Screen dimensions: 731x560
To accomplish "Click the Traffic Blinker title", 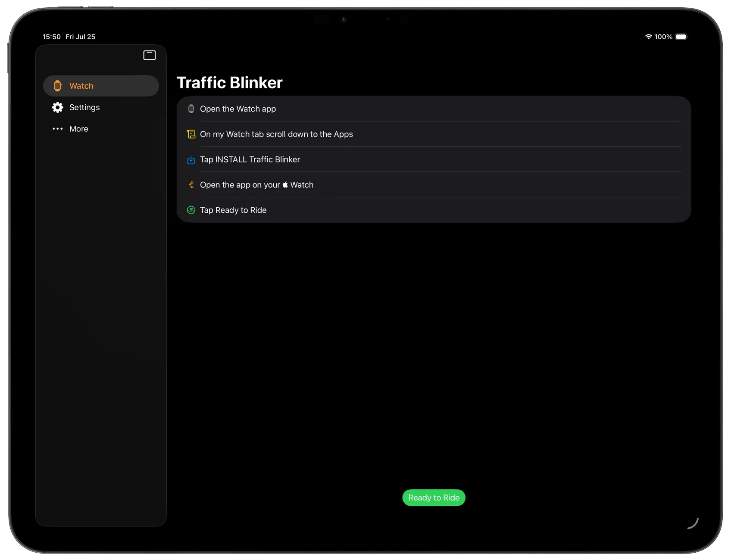I will pos(230,83).
